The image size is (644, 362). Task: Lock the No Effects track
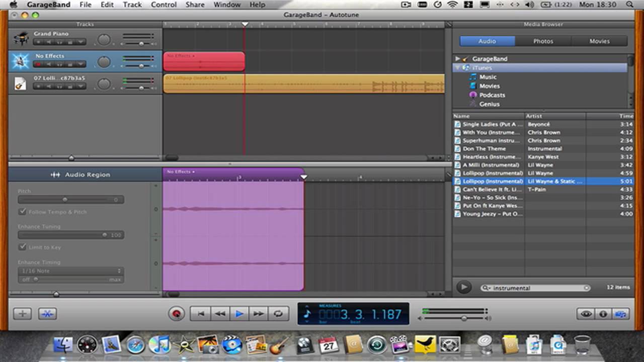70,64
